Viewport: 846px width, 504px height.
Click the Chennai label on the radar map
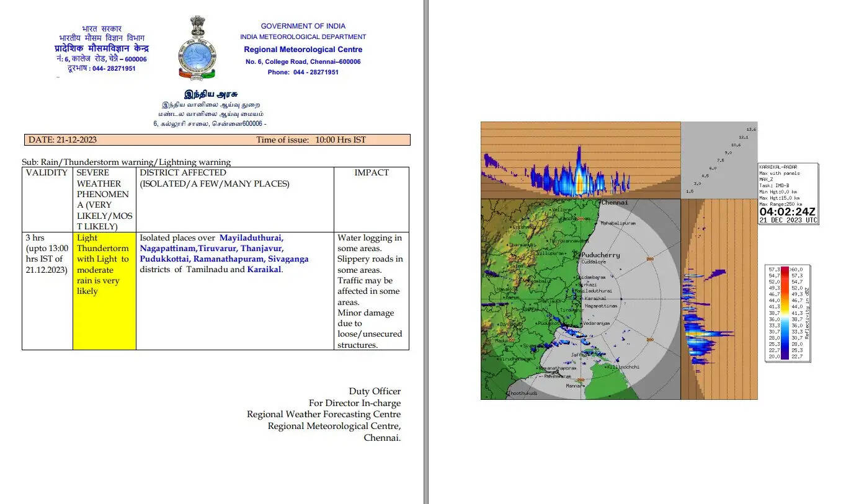pyautogui.click(x=614, y=203)
